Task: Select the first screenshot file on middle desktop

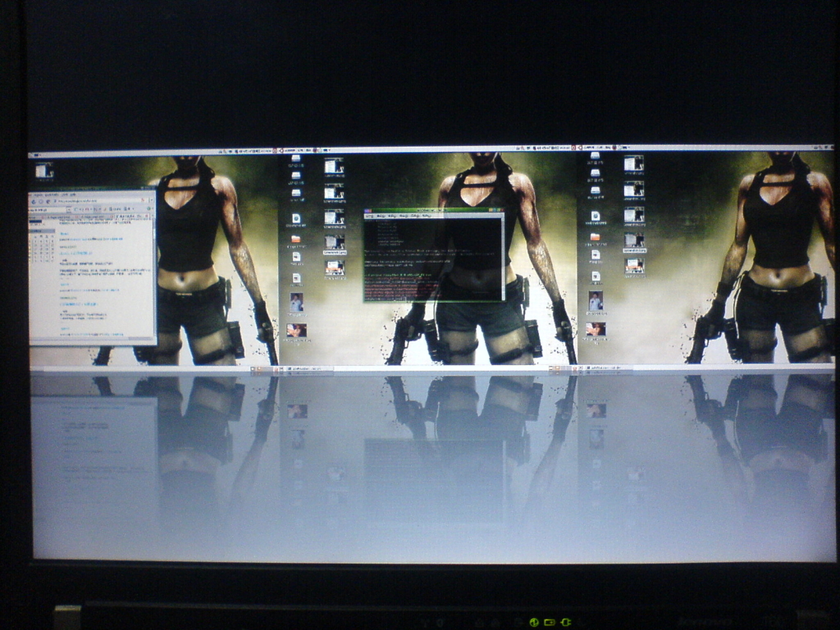Action: (x=334, y=166)
